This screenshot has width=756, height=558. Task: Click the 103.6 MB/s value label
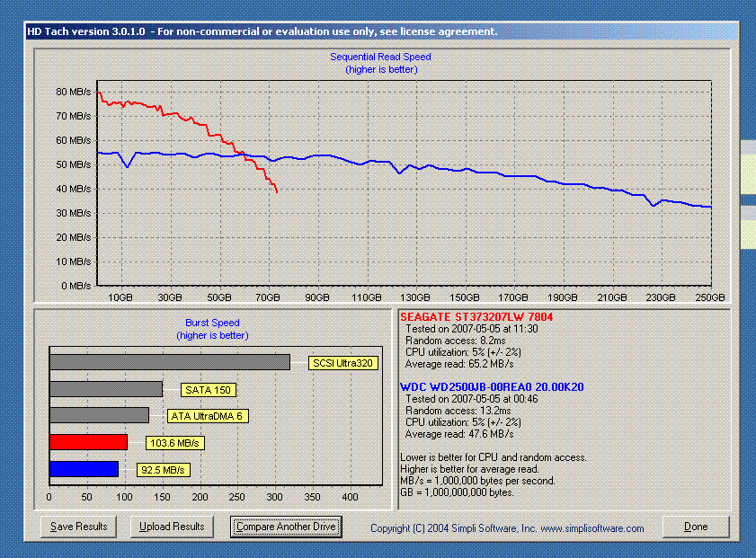[175, 443]
